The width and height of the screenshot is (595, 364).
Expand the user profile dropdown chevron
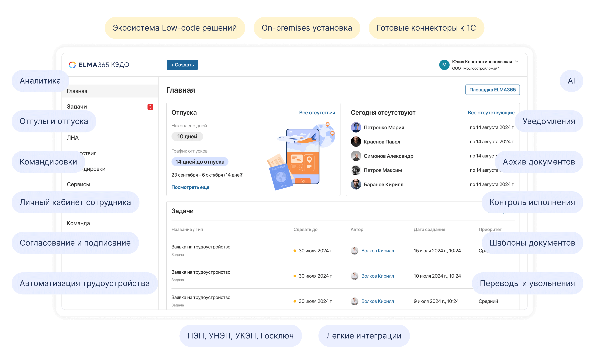click(517, 62)
